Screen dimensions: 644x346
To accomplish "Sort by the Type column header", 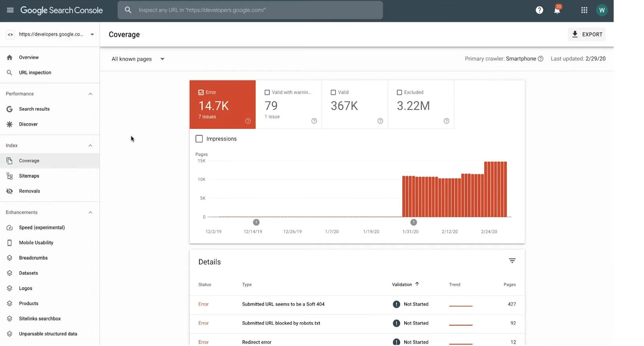I will point(247,285).
